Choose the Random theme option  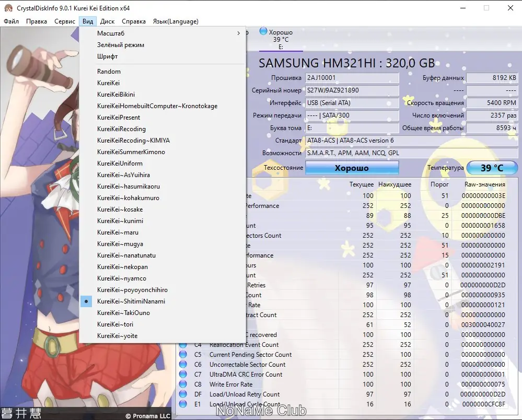tap(163, 72)
